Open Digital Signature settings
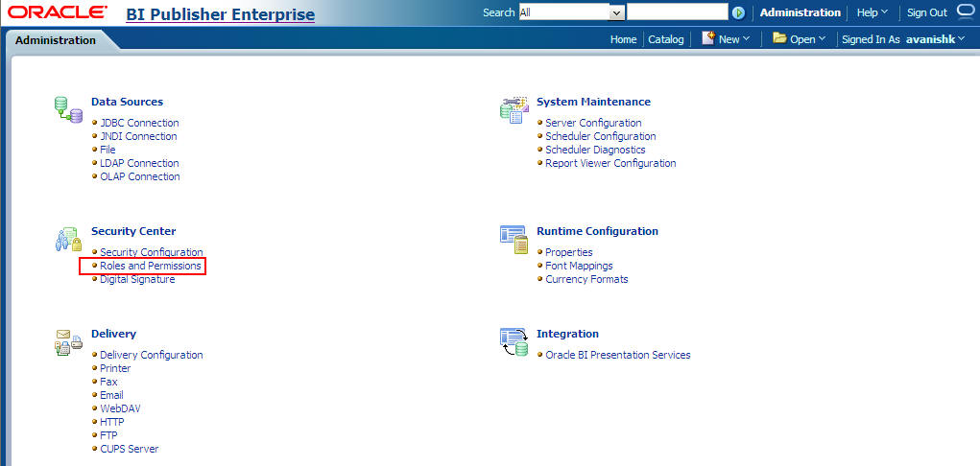The height and width of the screenshot is (466, 980). (x=137, y=279)
